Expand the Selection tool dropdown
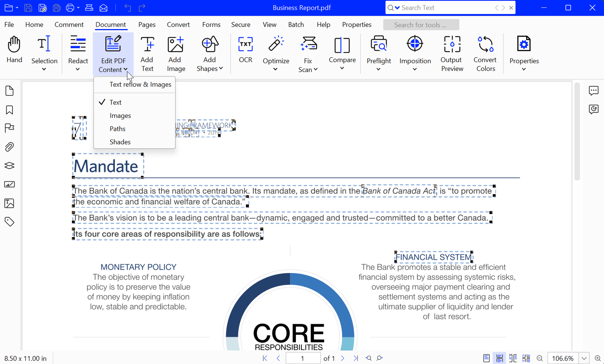 (x=44, y=69)
